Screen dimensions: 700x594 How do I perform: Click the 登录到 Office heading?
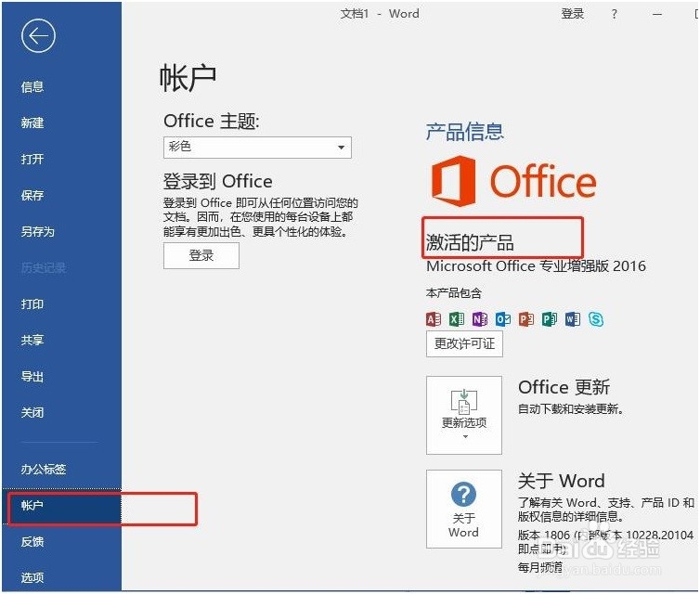pos(218,181)
